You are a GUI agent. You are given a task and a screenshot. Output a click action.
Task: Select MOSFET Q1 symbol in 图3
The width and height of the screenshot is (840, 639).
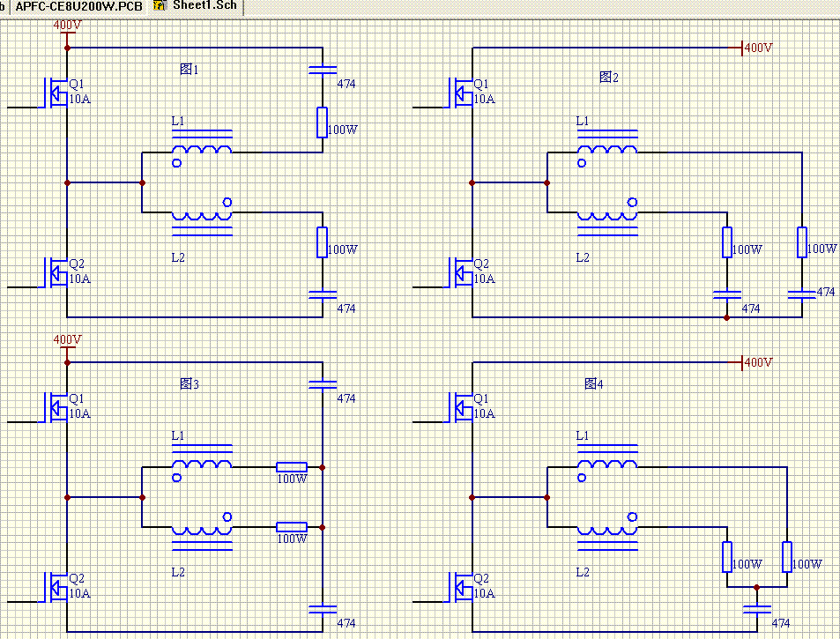coord(56,407)
